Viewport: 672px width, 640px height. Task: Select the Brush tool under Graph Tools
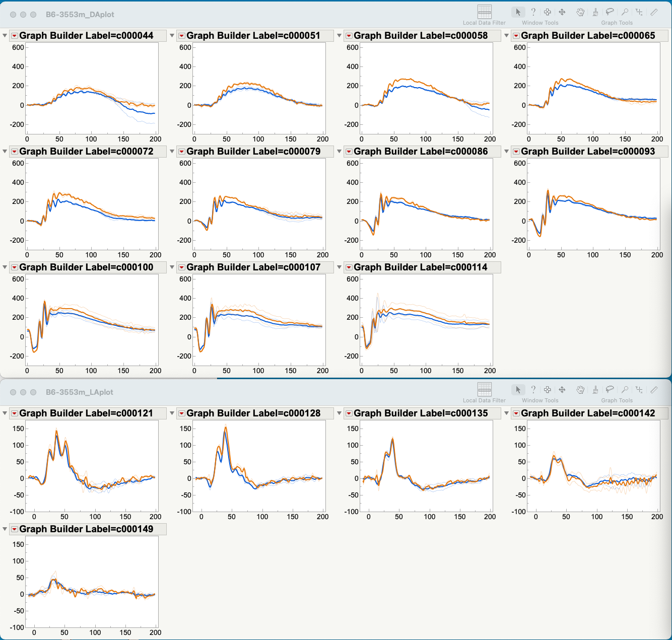coord(595,12)
